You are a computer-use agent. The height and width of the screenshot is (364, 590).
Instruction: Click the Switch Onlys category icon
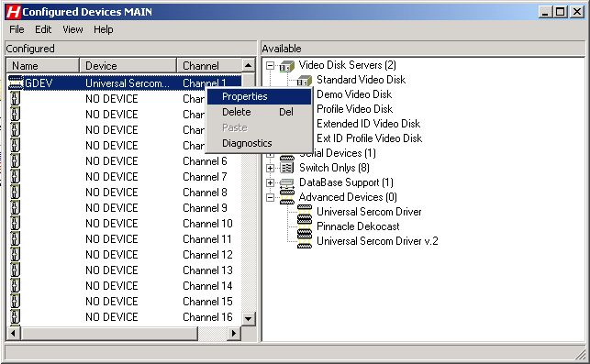[287, 168]
